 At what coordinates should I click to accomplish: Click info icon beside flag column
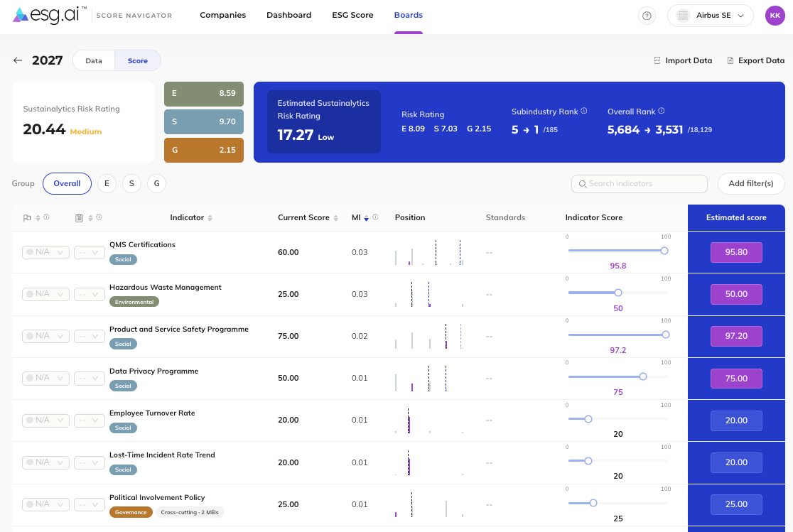click(x=46, y=217)
